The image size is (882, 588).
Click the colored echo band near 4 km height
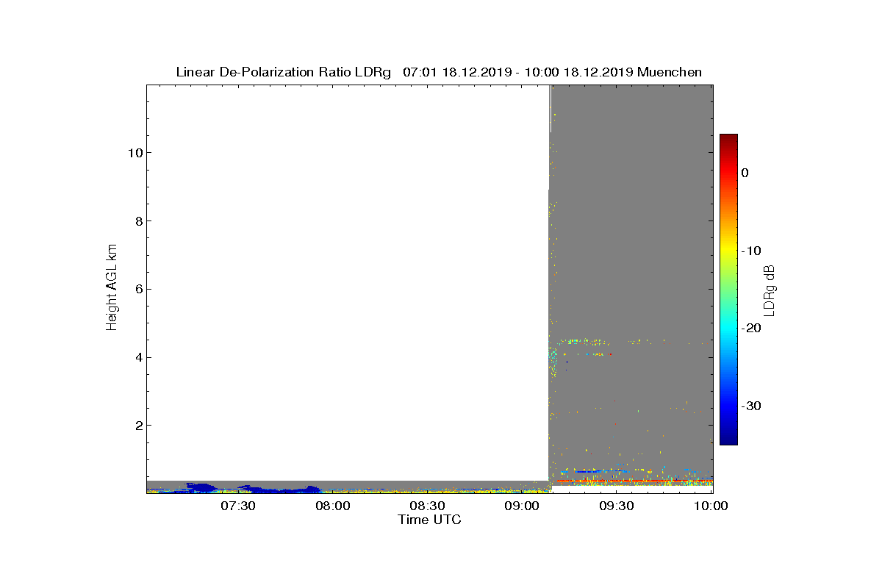[581, 354]
